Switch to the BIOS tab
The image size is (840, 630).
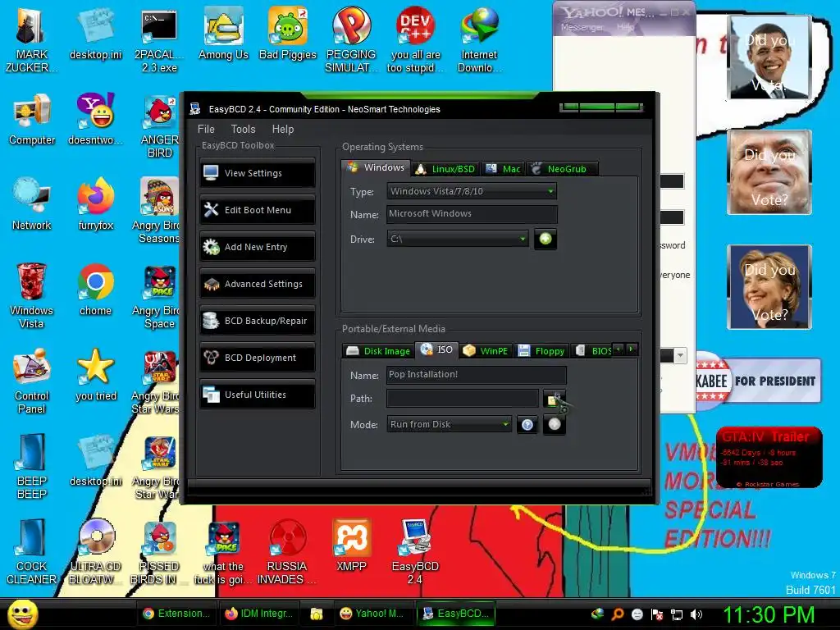click(592, 351)
